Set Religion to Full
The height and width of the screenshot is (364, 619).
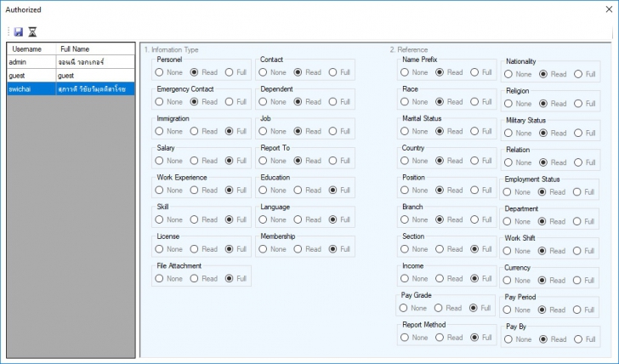tap(586, 104)
